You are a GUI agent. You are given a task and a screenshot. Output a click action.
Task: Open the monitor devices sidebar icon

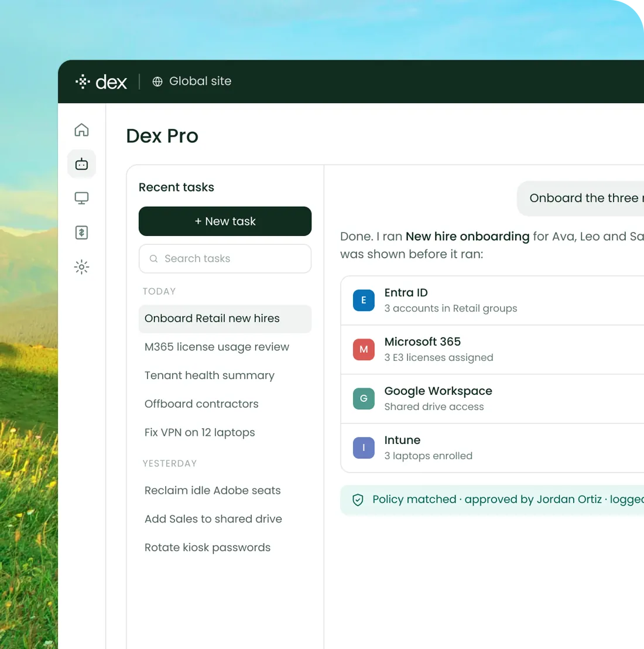(81, 198)
